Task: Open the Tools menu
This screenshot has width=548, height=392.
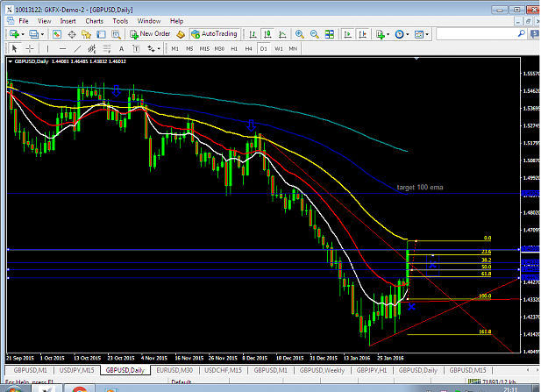Action: click(x=120, y=21)
